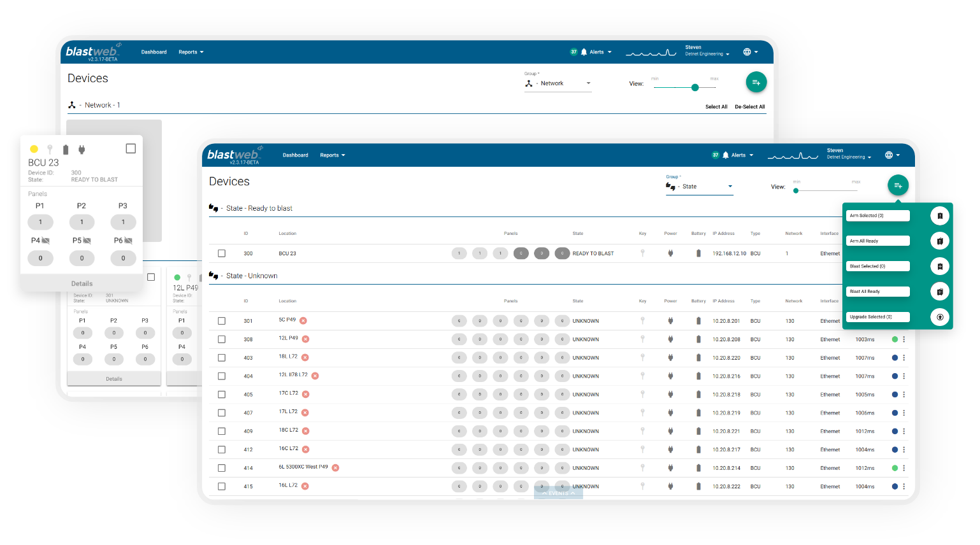Click the Select All link
This screenshot has width=980, height=545.
click(716, 106)
